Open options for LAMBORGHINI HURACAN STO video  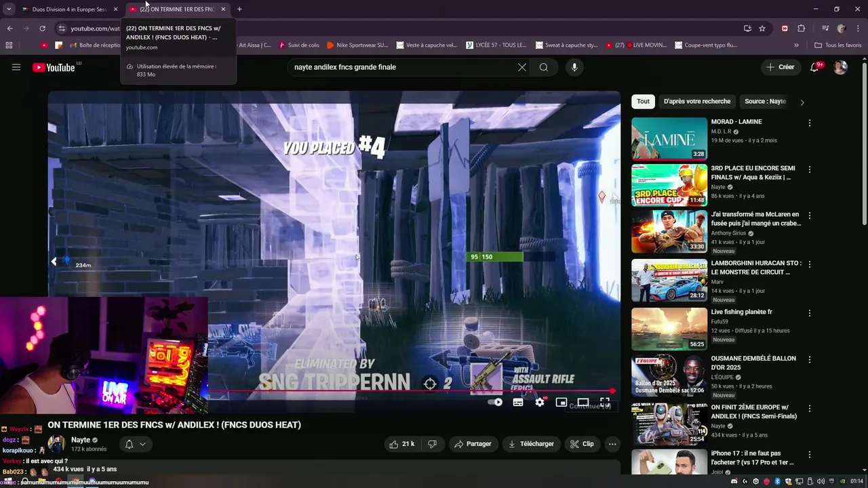coord(809,264)
